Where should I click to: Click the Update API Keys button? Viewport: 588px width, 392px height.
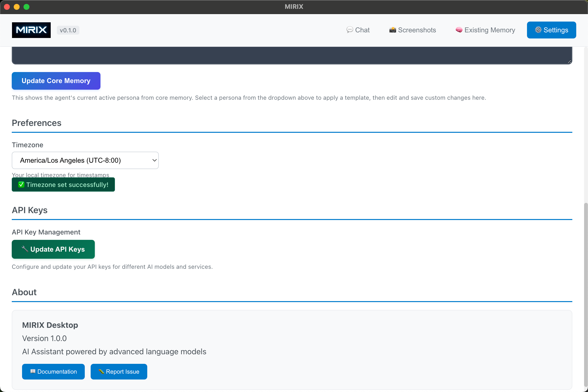point(53,249)
